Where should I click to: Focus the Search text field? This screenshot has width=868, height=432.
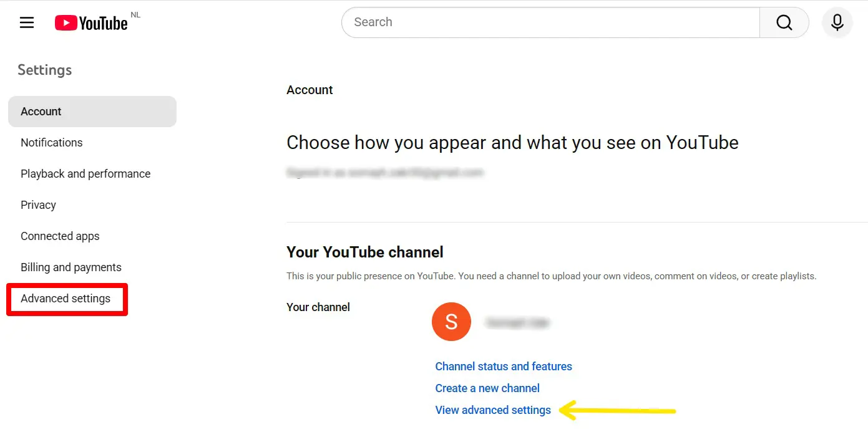[x=549, y=22]
